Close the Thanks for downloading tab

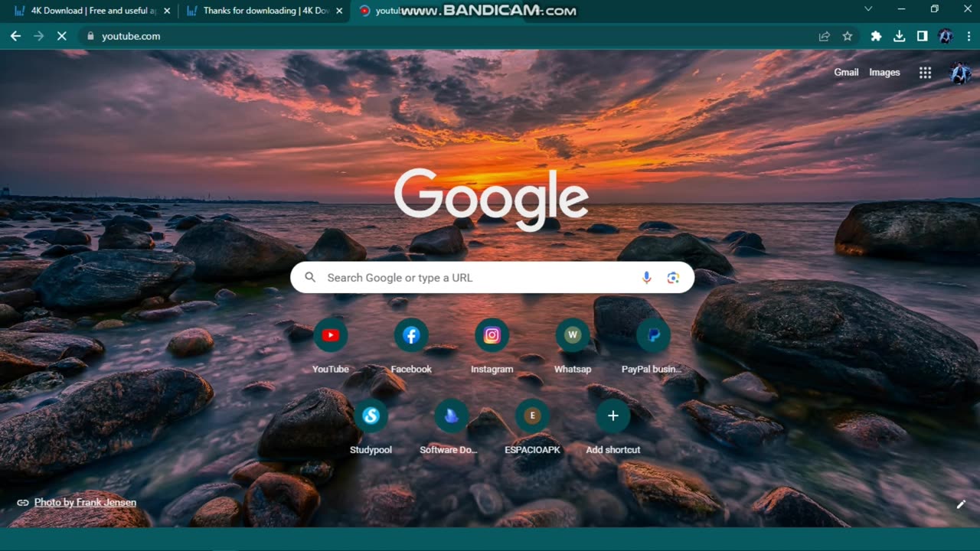pyautogui.click(x=339, y=11)
